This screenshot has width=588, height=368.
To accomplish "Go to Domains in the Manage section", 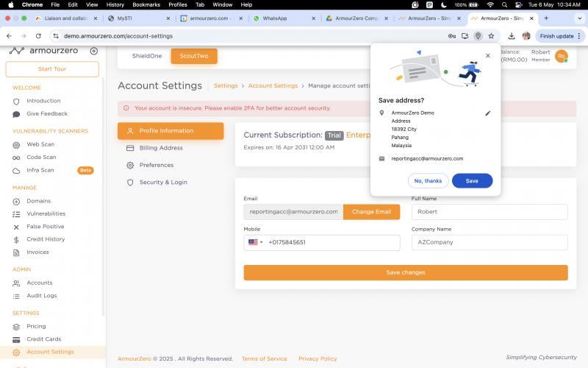I will coord(38,201).
